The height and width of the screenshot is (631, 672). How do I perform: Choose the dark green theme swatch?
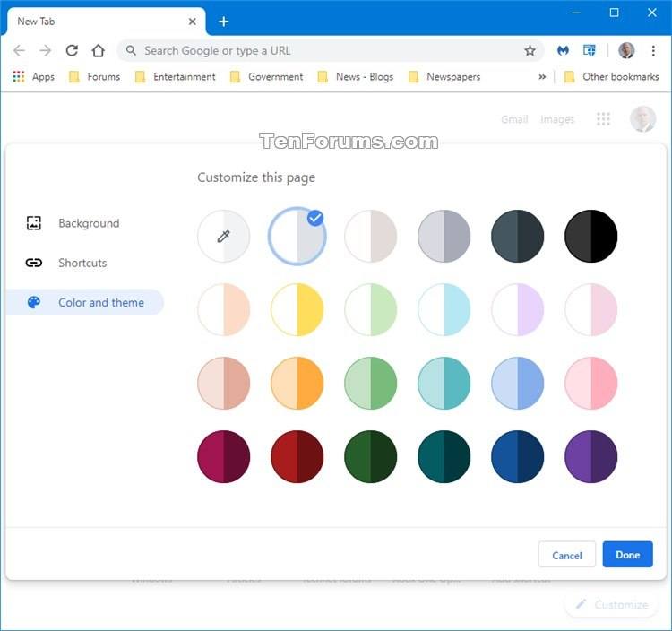371,456
